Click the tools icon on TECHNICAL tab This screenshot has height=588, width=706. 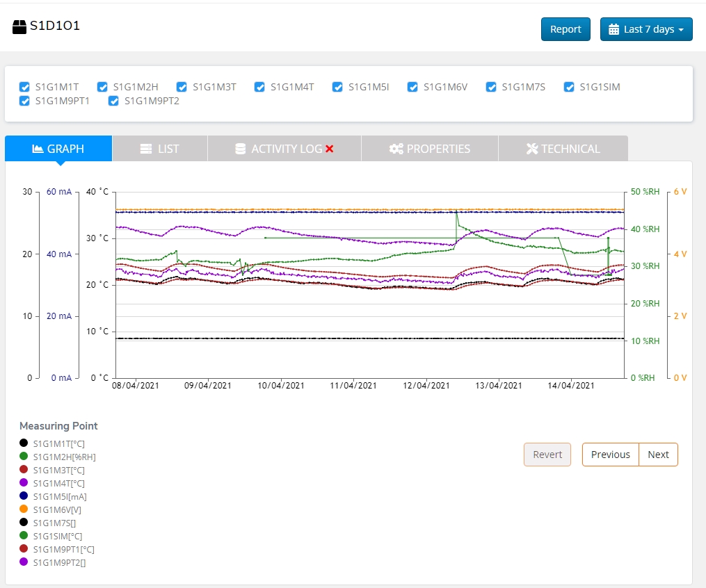[x=533, y=149]
